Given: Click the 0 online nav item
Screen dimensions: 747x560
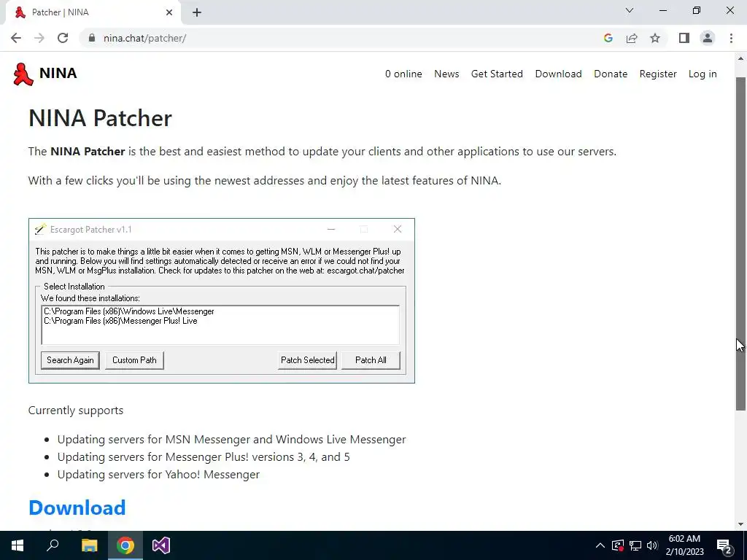Looking at the screenshot, I should [403, 74].
